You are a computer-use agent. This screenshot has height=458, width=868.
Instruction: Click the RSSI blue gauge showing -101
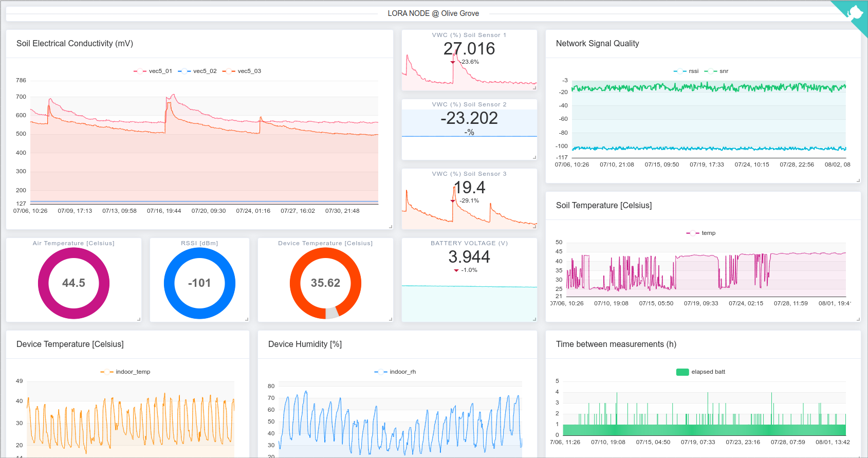tap(199, 283)
